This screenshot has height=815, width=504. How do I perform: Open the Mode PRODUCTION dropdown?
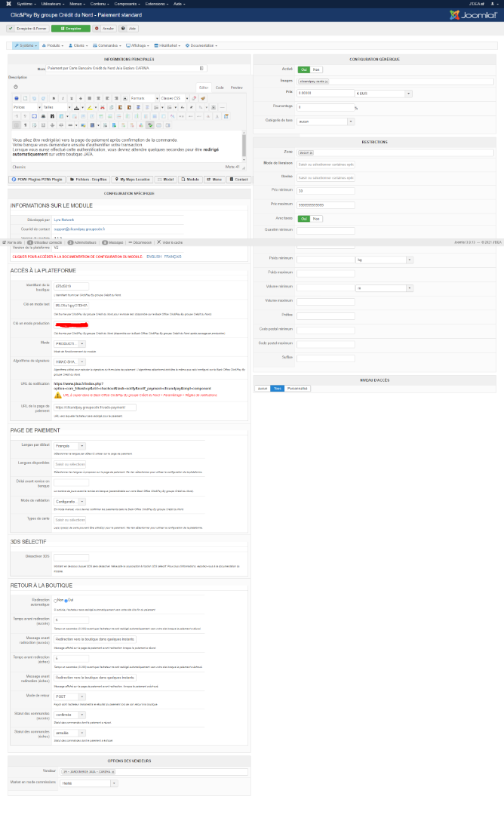69,343
